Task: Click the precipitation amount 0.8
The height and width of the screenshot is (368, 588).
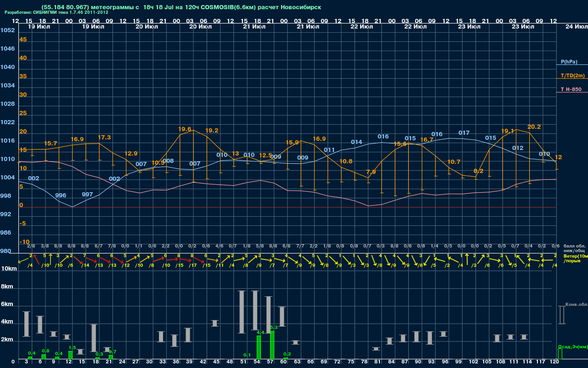Action: pos(45,351)
